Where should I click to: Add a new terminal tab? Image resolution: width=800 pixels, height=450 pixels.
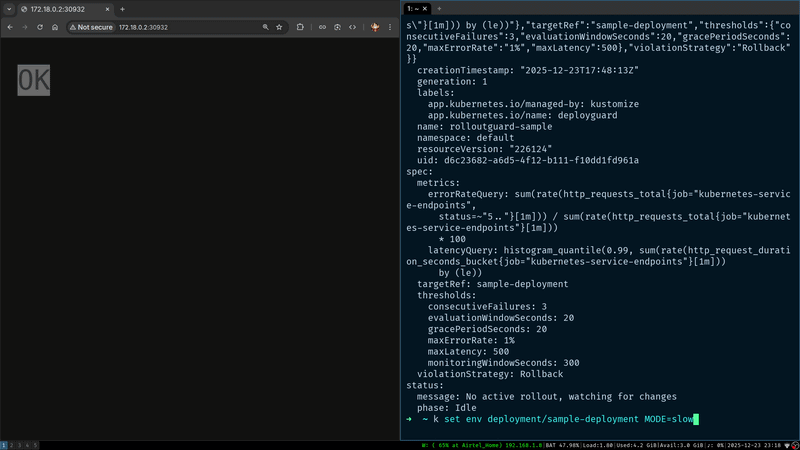pyautogui.click(x=439, y=9)
